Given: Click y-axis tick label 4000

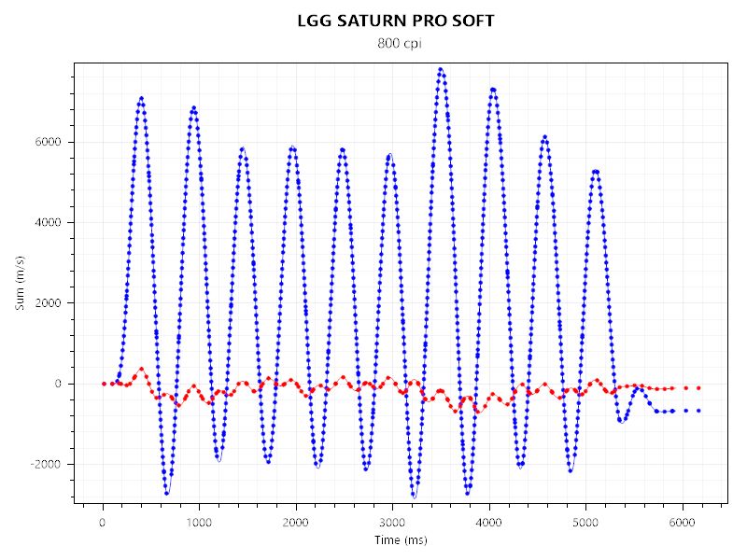Looking at the screenshot, I should [x=49, y=222].
